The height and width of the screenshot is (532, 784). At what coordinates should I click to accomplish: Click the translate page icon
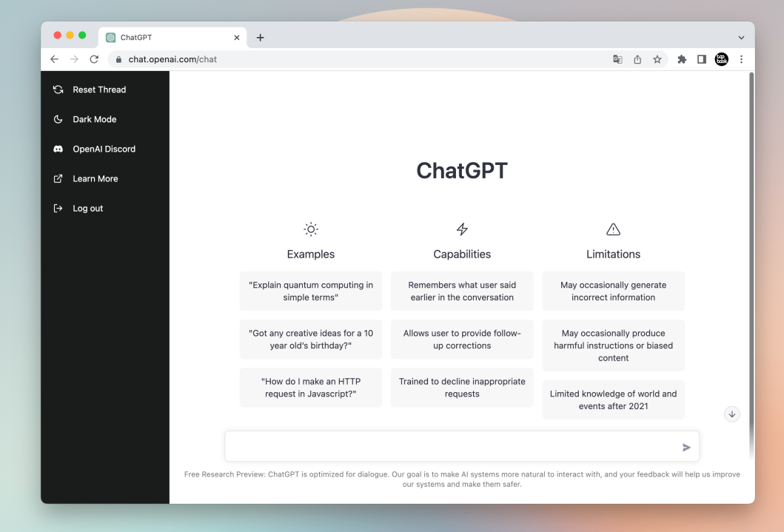617,59
